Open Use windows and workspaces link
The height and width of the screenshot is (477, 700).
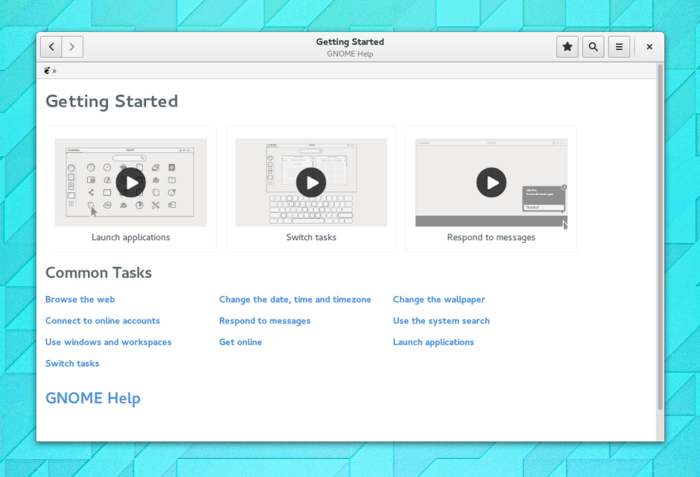click(x=108, y=342)
